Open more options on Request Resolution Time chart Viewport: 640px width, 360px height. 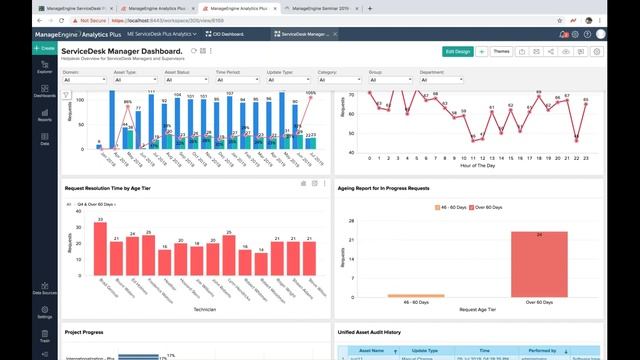pos(324,184)
